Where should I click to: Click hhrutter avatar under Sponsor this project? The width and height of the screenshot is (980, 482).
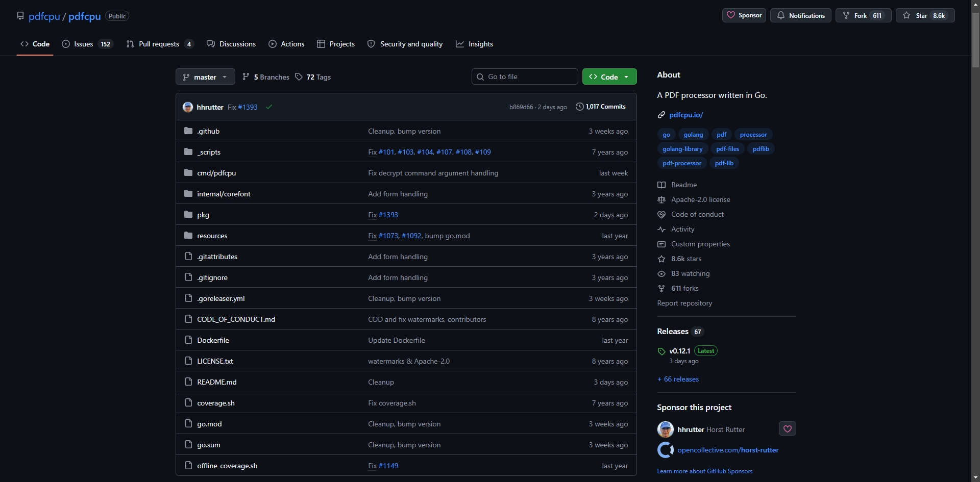(665, 429)
